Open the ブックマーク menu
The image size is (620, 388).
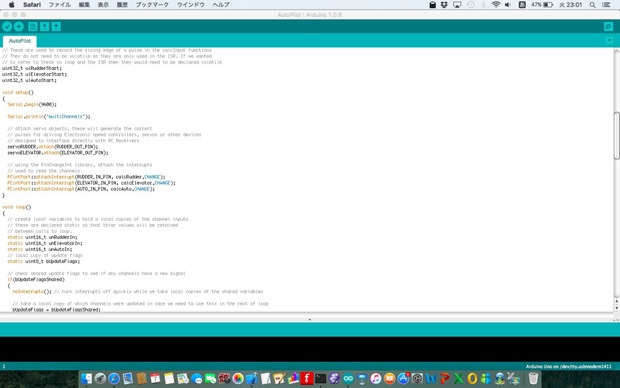(x=152, y=5)
